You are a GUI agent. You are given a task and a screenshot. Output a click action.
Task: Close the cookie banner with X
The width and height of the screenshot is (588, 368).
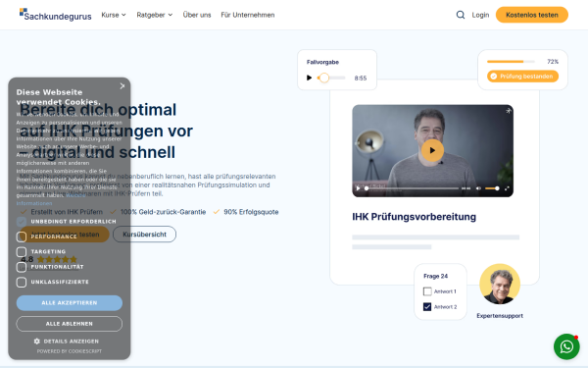tap(122, 86)
